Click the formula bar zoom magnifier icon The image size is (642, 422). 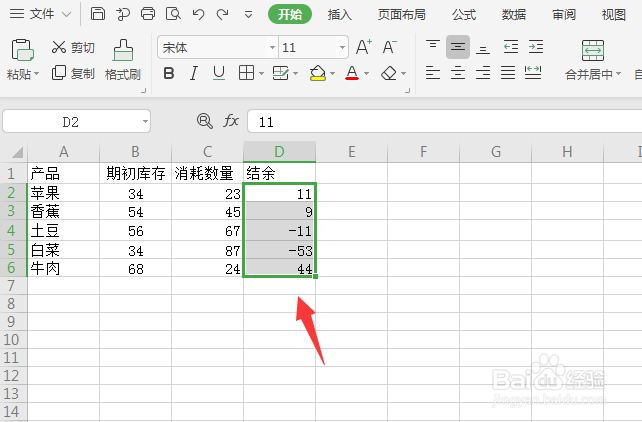[x=204, y=121]
